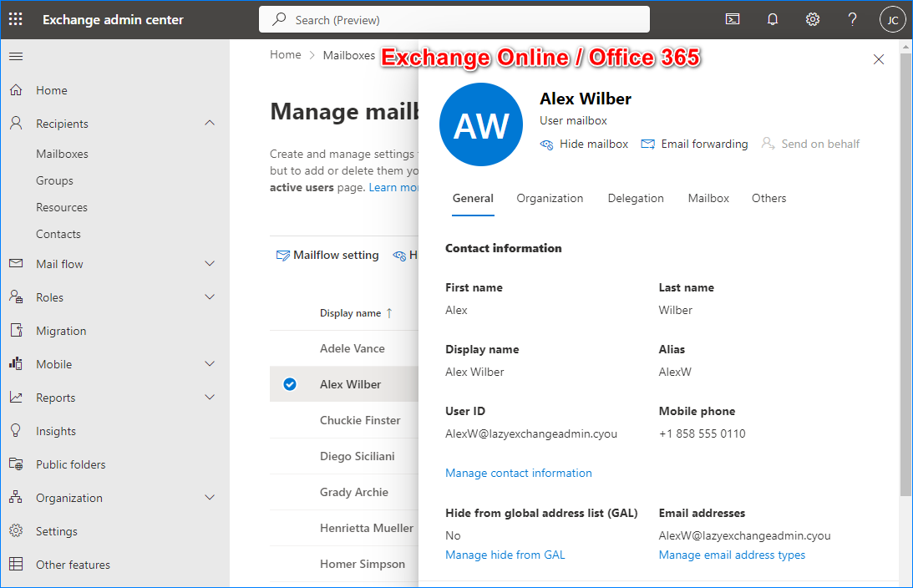Switch to the Organization tab
The height and width of the screenshot is (588, 913).
(550, 199)
